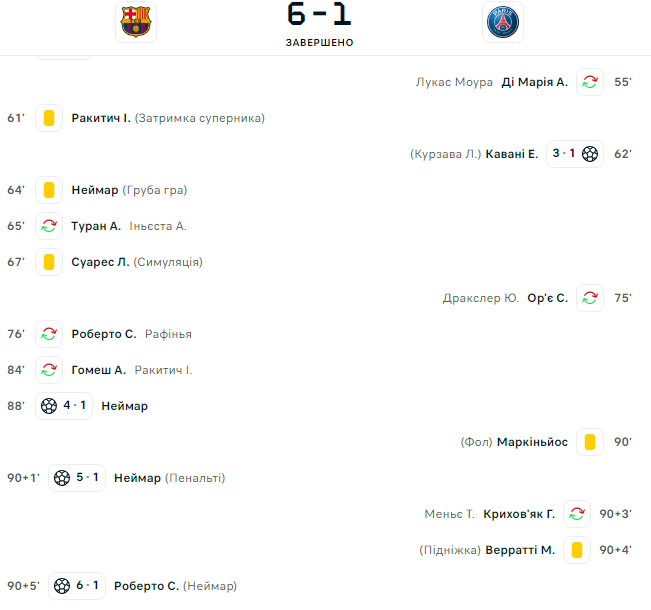This screenshot has height=610, width=651.
Task: Click Marquinhos's yellow card icon at 90'
Action: (x=590, y=442)
